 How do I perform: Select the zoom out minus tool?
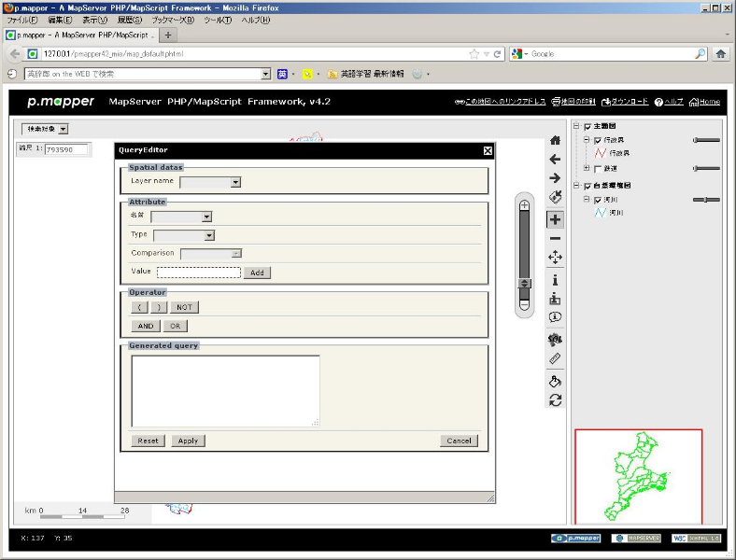555,238
